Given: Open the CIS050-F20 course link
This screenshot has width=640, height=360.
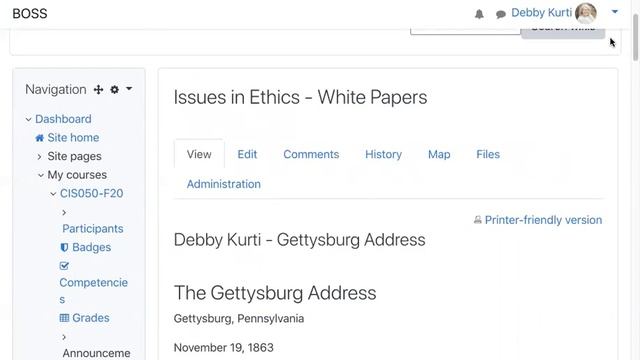Looking at the screenshot, I should coord(91,193).
